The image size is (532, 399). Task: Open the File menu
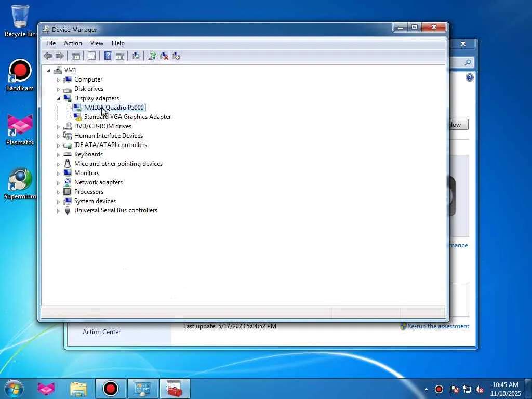51,43
